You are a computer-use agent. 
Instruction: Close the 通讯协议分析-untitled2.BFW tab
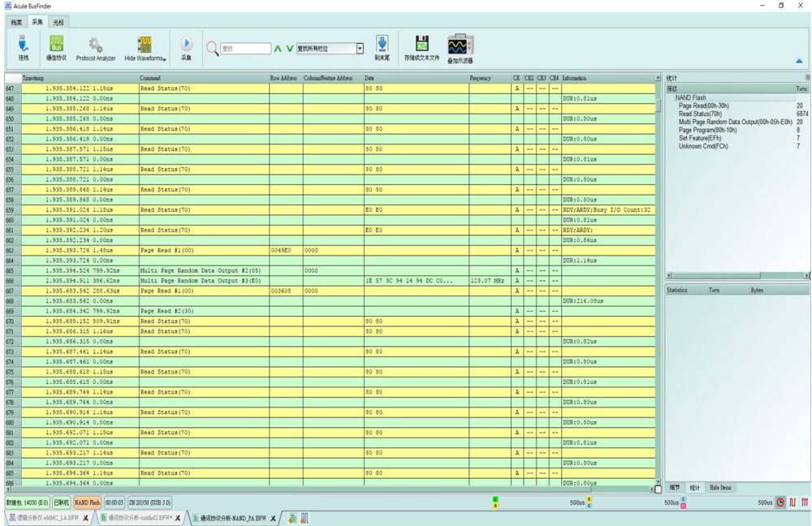pyautogui.click(x=178, y=518)
